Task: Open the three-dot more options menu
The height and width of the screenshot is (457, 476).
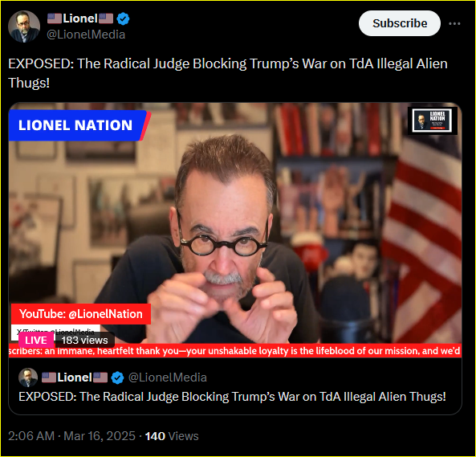Action: (454, 23)
